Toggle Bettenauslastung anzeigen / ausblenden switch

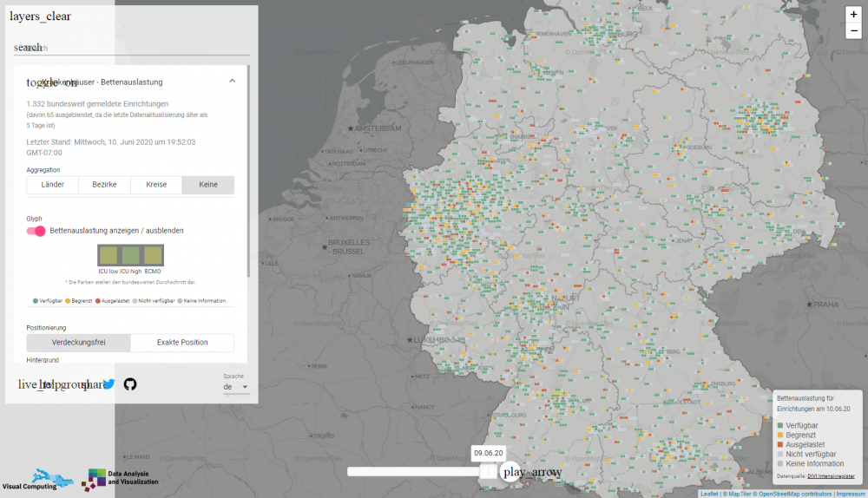click(x=36, y=231)
